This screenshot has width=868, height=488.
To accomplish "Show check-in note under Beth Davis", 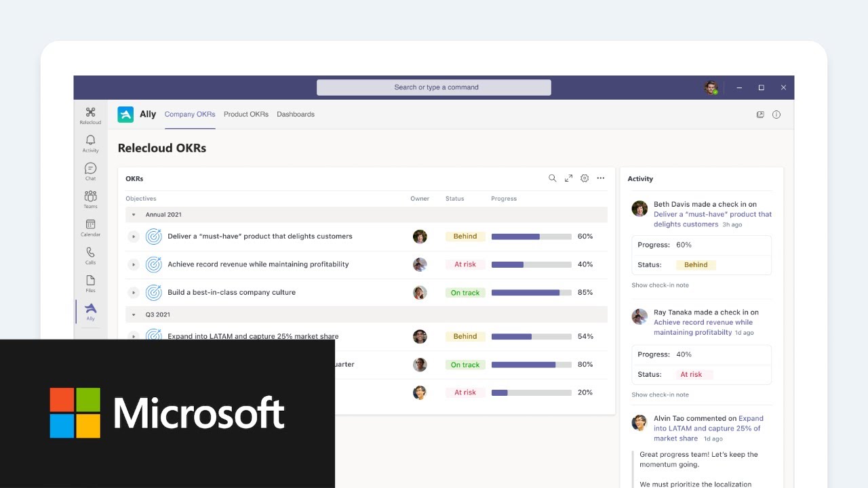I will (x=660, y=285).
